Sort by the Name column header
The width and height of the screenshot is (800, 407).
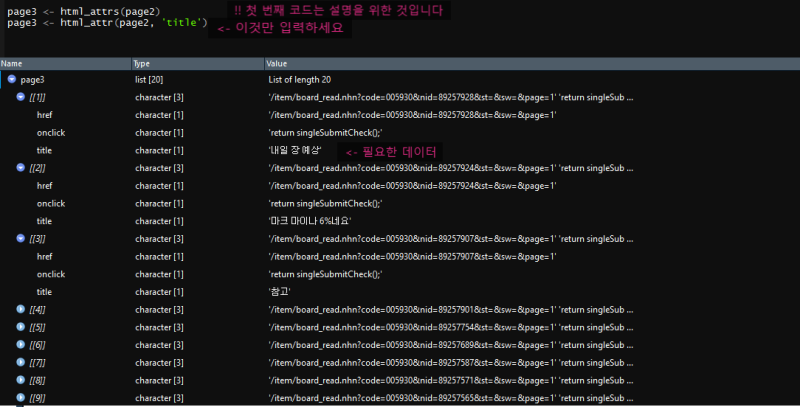[x=65, y=64]
